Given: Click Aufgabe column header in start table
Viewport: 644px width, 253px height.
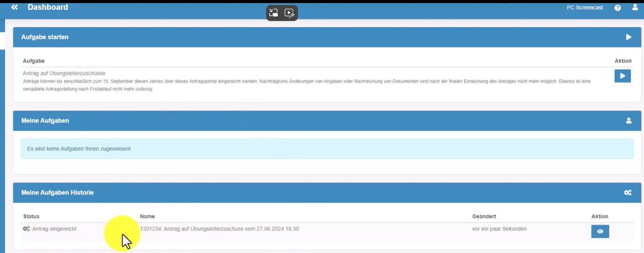Looking at the screenshot, I should click(x=33, y=61).
